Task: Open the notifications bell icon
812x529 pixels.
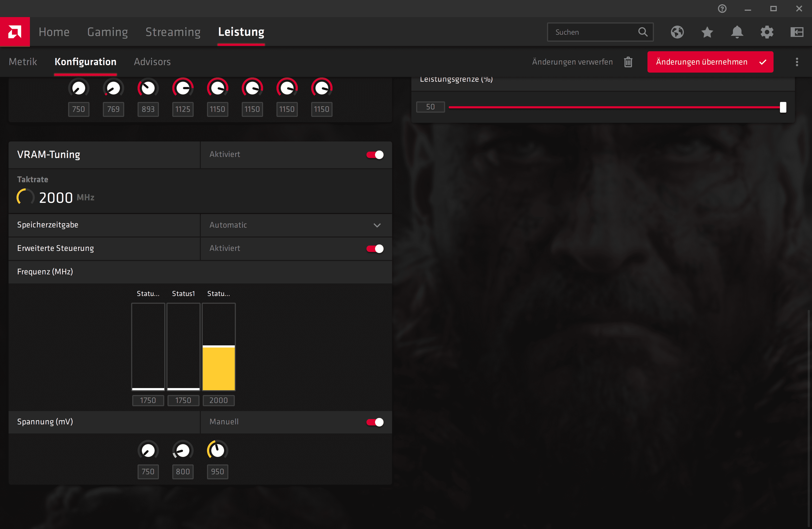Action: (x=737, y=32)
